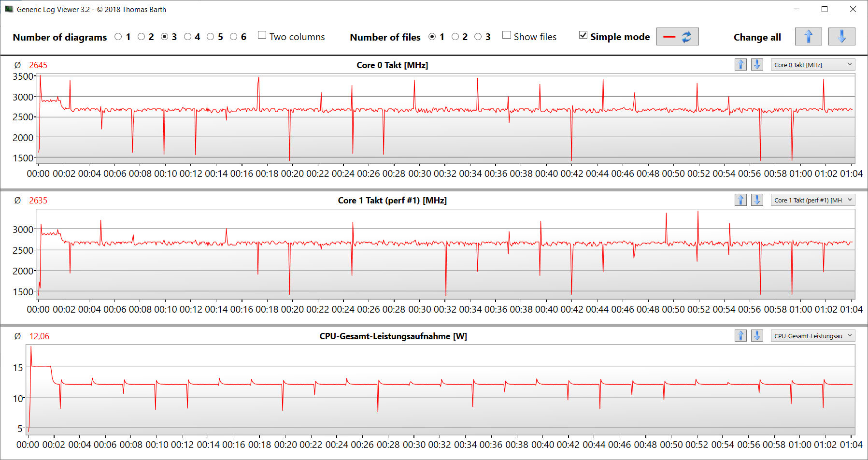Click up arrow for Core 1 Takt diagram
868x460 pixels.
[740, 200]
